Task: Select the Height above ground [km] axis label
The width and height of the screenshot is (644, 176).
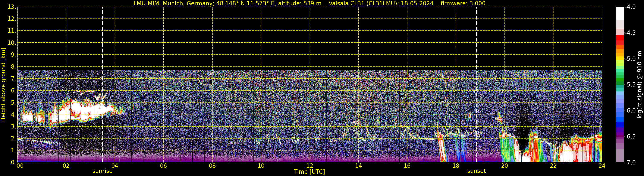Action: pos(3,85)
